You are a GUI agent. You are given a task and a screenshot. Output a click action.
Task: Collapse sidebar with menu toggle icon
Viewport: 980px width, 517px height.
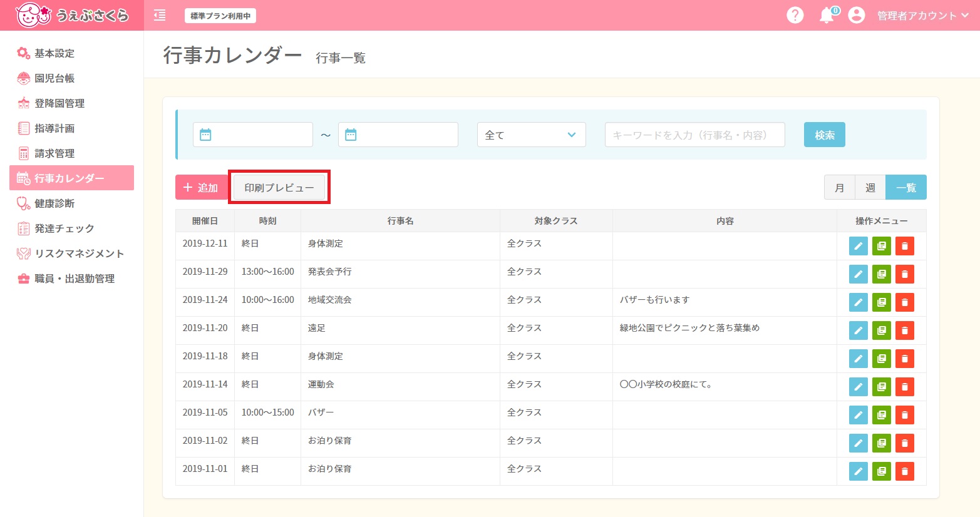pyautogui.click(x=160, y=16)
